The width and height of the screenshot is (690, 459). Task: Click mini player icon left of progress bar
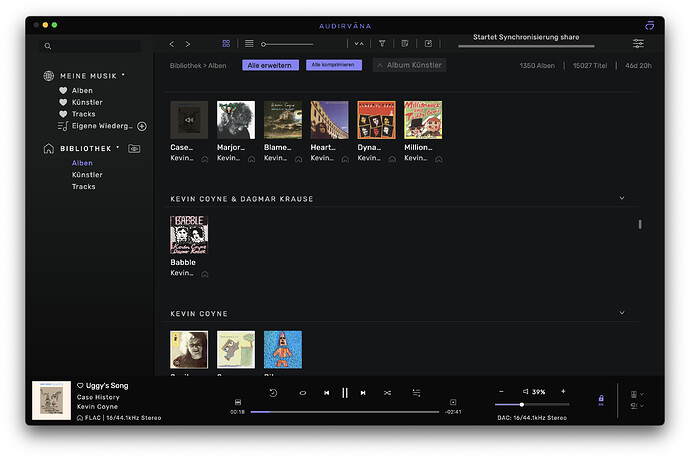[x=238, y=402]
